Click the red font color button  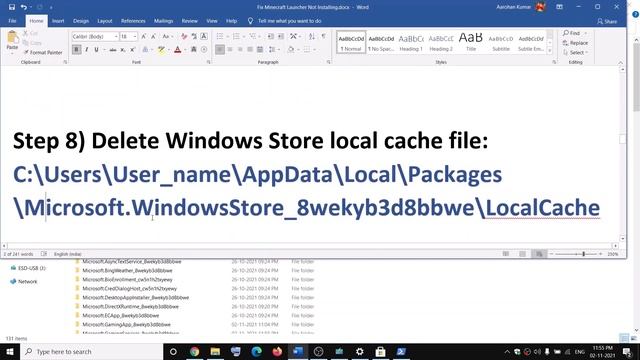[x=178, y=50]
